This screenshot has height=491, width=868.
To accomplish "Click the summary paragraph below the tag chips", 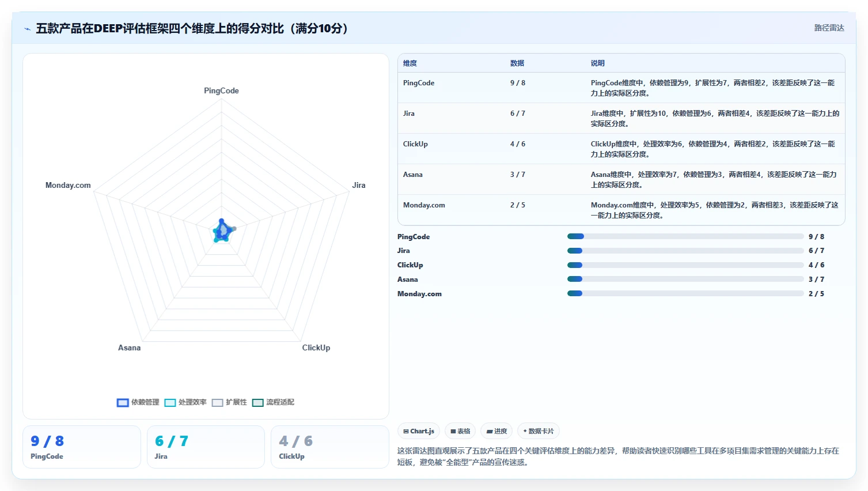I will (618, 456).
